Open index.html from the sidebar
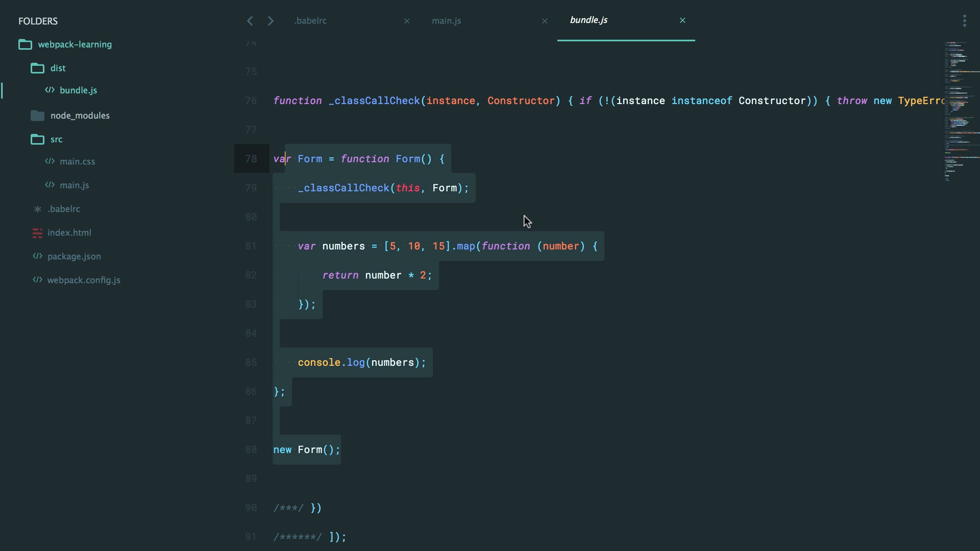 (69, 233)
